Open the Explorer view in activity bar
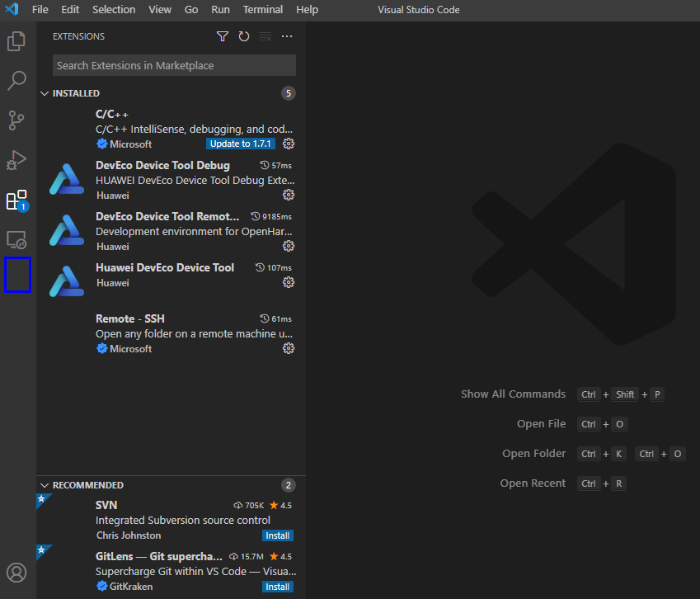The width and height of the screenshot is (700, 599). (16, 41)
